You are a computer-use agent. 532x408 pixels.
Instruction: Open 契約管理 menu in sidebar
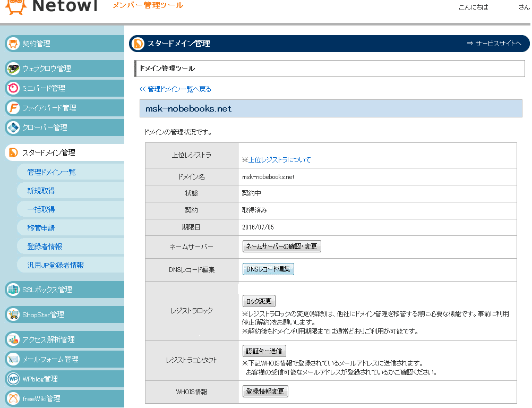click(64, 44)
